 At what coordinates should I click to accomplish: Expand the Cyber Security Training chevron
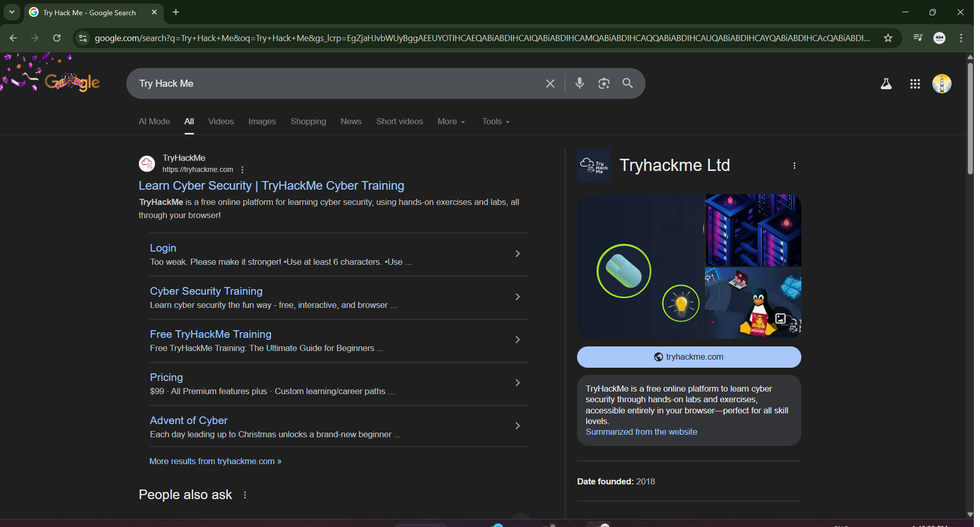point(518,297)
